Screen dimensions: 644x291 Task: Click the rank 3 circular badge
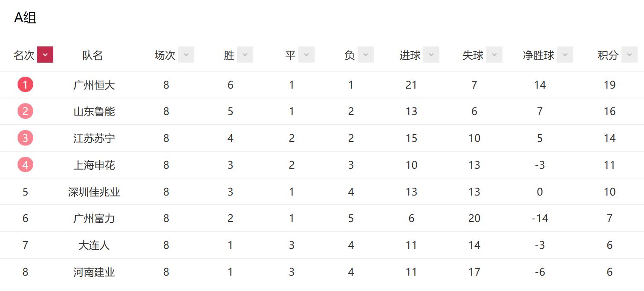point(25,138)
